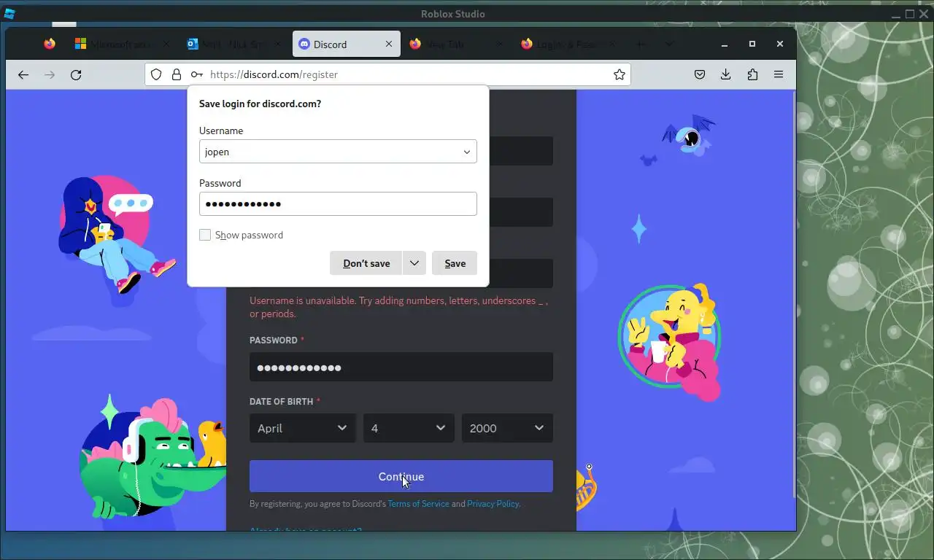
Task: Click the Don't save button
Action: click(366, 263)
